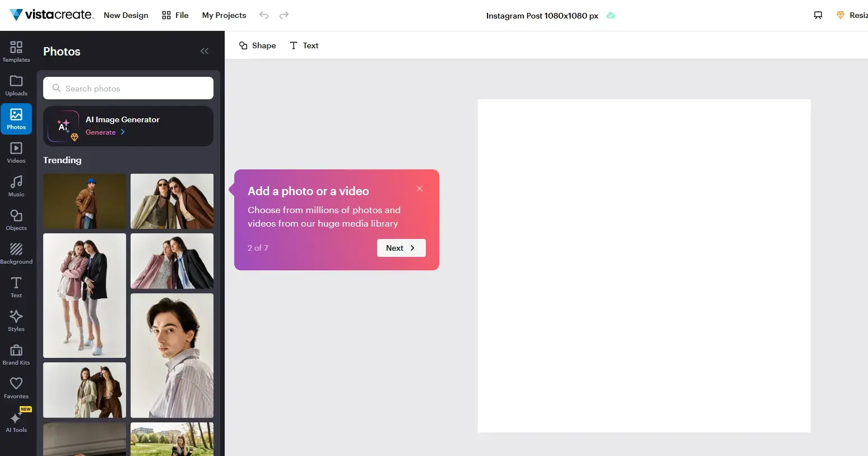Click Next on the tour tooltip
Image resolution: width=868 pixels, height=456 pixels.
pyautogui.click(x=401, y=247)
